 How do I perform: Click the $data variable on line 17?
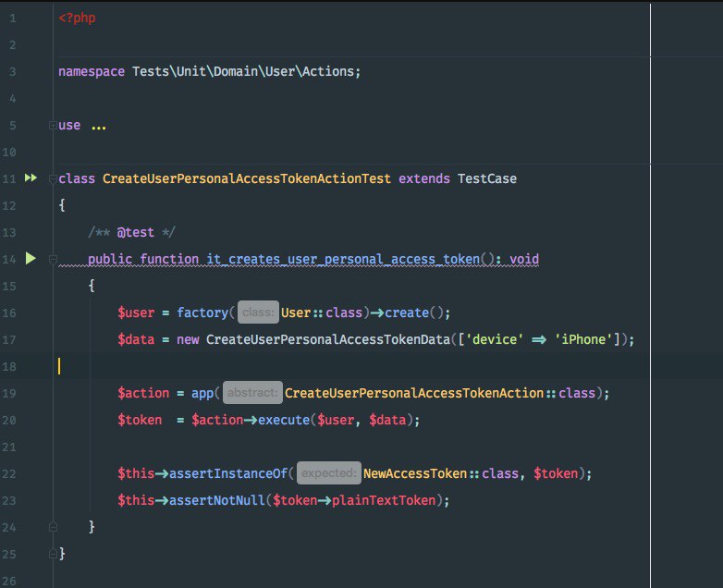pyautogui.click(x=136, y=339)
